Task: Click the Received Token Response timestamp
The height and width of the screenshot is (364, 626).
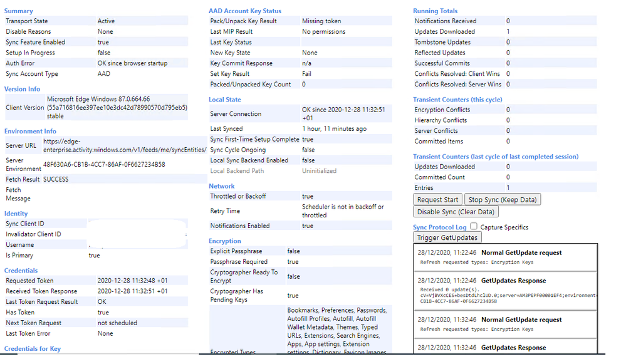Action: pos(133,291)
